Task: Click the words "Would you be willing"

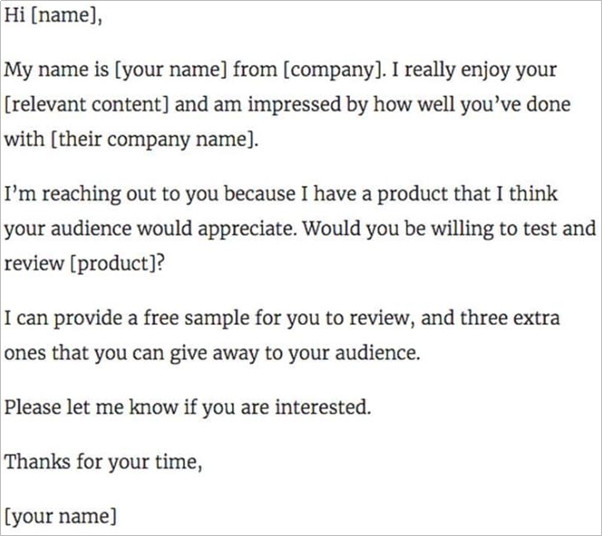Action: [398, 229]
